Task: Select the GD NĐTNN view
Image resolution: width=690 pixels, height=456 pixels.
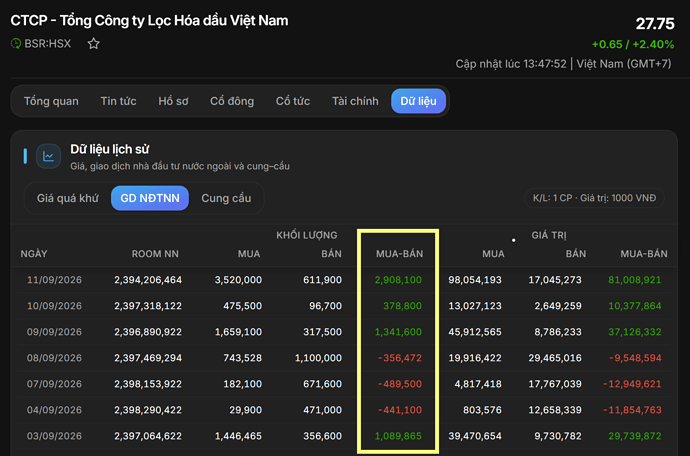Action: 150,198
